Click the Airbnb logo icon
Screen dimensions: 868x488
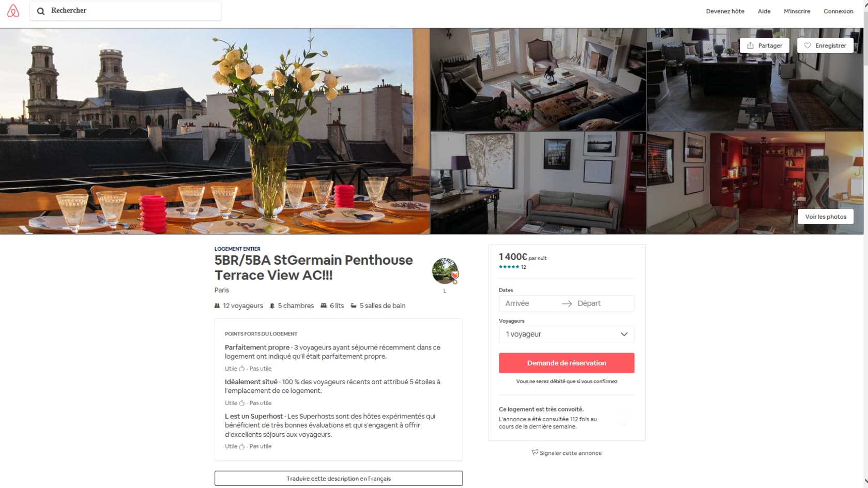13,11
